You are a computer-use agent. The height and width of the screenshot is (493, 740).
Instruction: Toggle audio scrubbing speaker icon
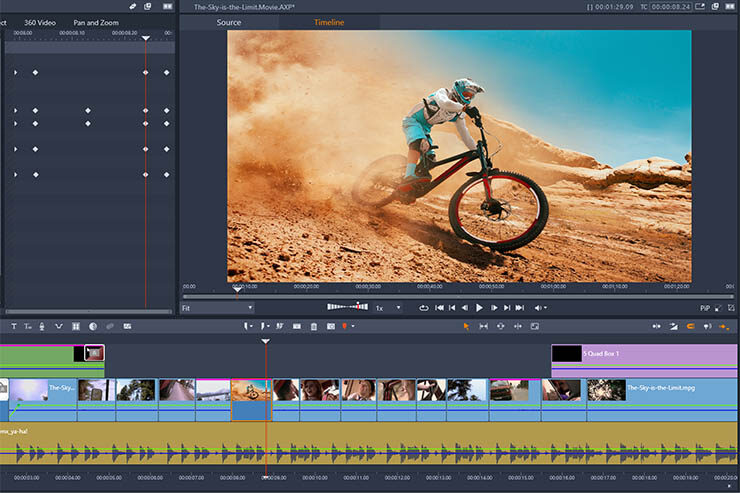click(707, 326)
